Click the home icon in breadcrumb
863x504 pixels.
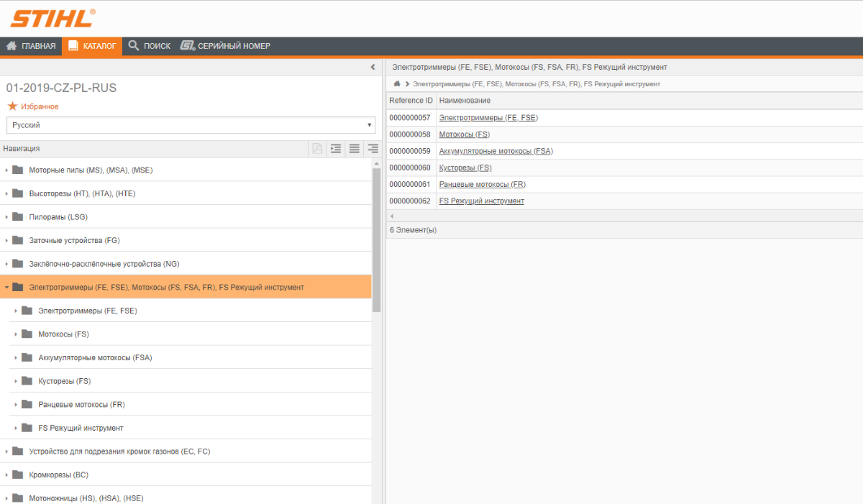coord(396,84)
